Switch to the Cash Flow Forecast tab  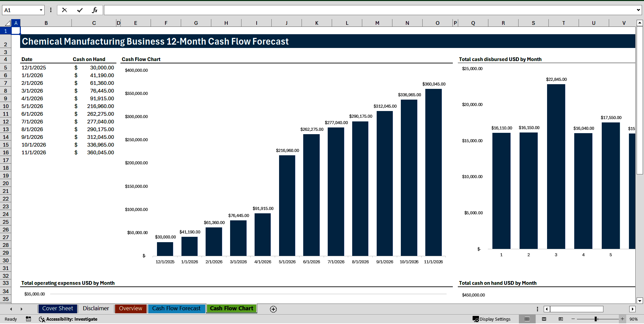(176, 309)
